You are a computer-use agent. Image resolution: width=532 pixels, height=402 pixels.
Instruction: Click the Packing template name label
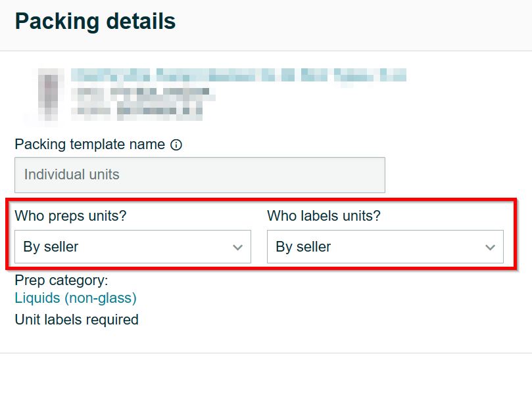[89, 145]
